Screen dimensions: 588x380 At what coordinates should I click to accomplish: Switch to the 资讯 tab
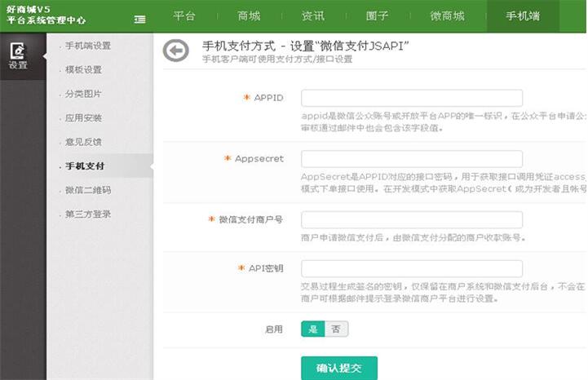point(313,16)
